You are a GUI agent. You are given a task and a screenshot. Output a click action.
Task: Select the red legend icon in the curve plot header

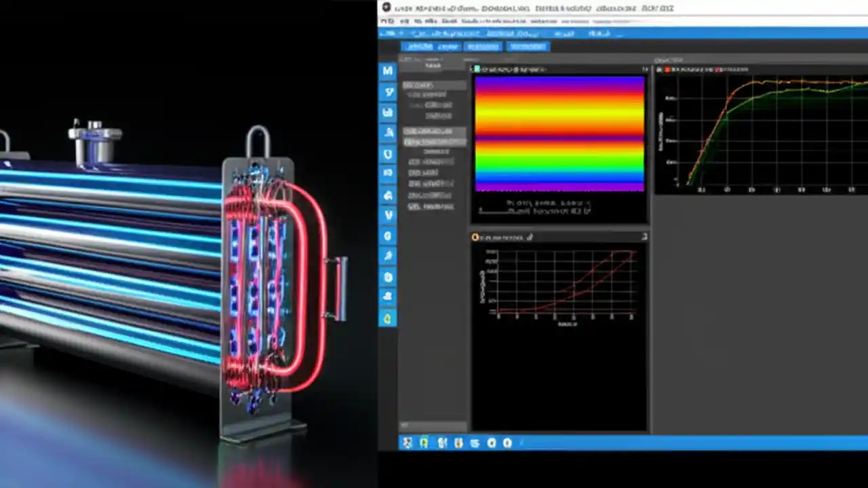tap(667, 70)
